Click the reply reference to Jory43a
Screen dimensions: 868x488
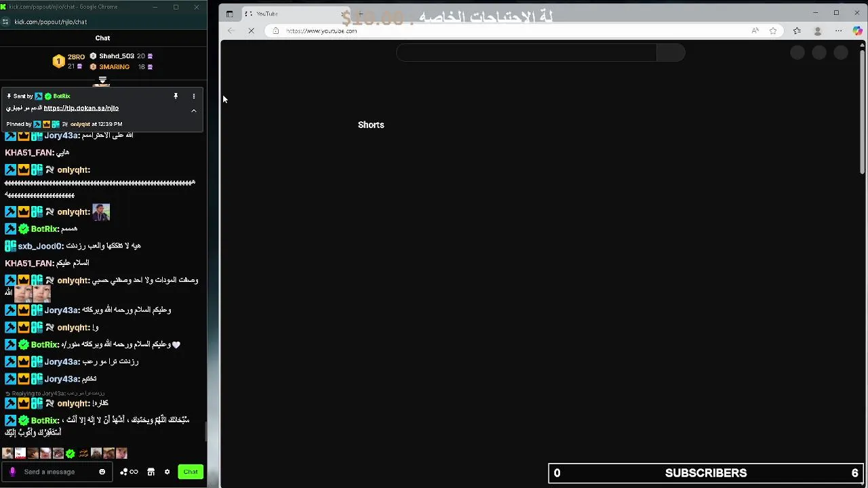[x=55, y=393]
